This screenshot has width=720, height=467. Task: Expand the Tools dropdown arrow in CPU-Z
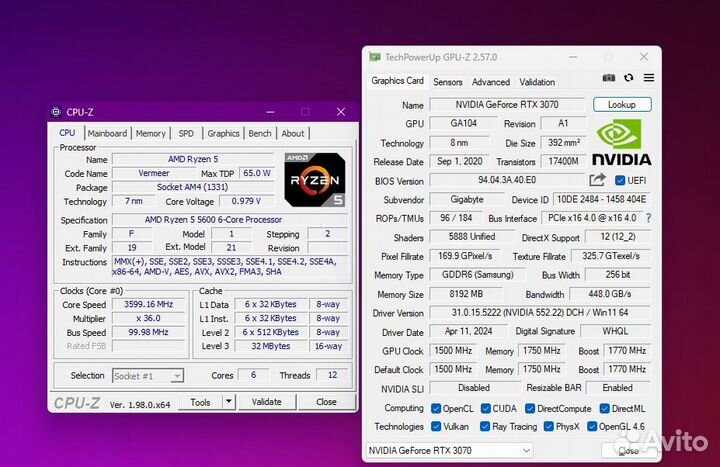[x=229, y=402]
